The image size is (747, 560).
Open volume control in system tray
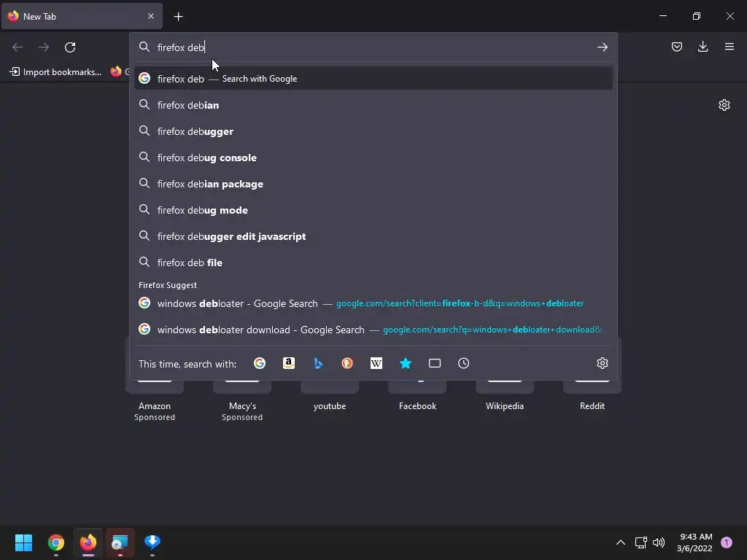(659, 542)
